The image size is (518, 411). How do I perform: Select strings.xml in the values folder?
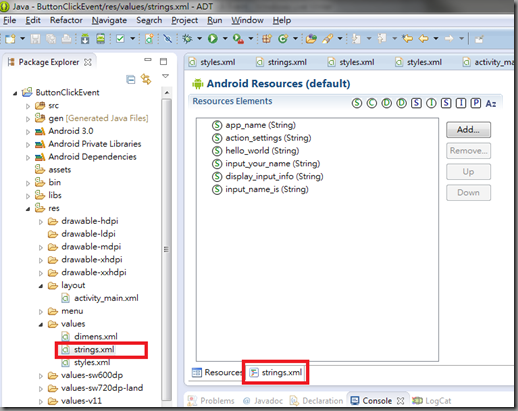(x=94, y=350)
